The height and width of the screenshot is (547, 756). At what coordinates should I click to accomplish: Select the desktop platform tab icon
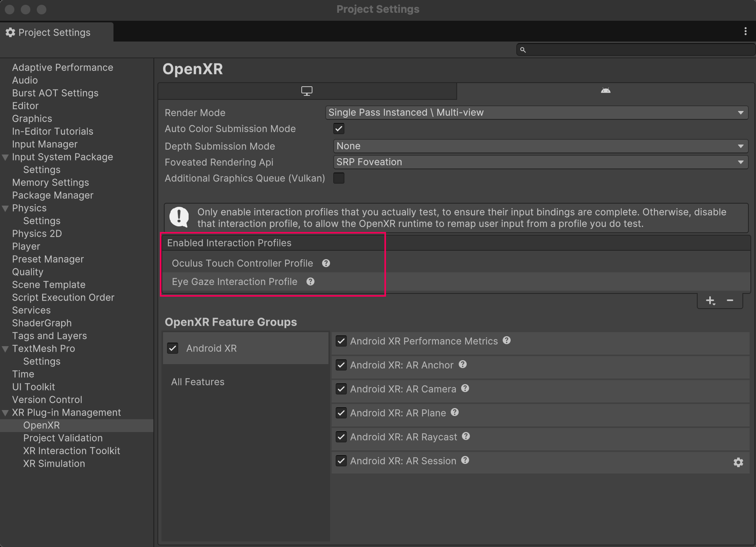click(307, 91)
